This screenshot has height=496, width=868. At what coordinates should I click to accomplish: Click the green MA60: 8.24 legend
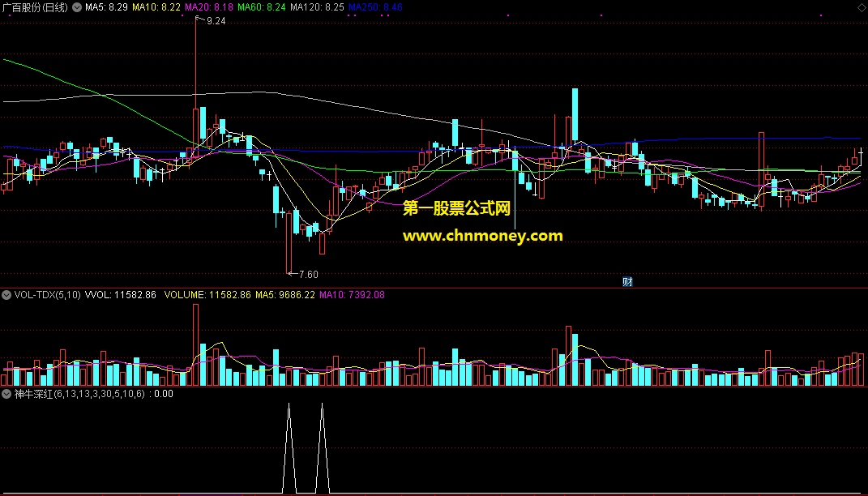pos(261,7)
